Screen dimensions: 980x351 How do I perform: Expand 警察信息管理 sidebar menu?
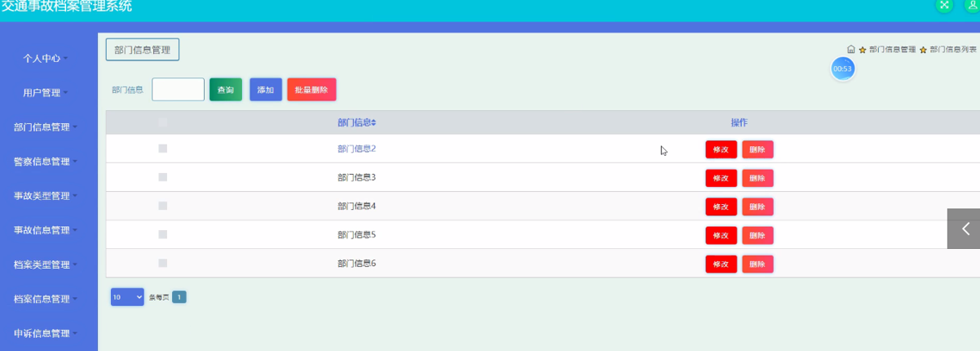[46, 162]
